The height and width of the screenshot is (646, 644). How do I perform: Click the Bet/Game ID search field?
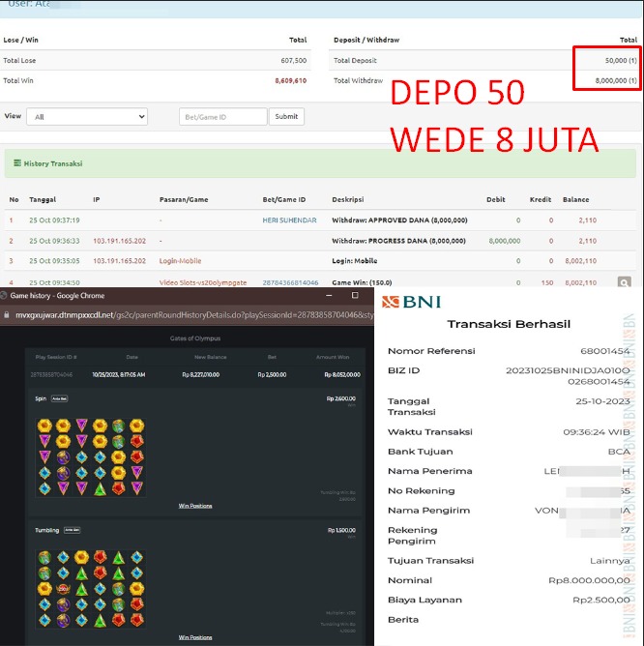223,117
